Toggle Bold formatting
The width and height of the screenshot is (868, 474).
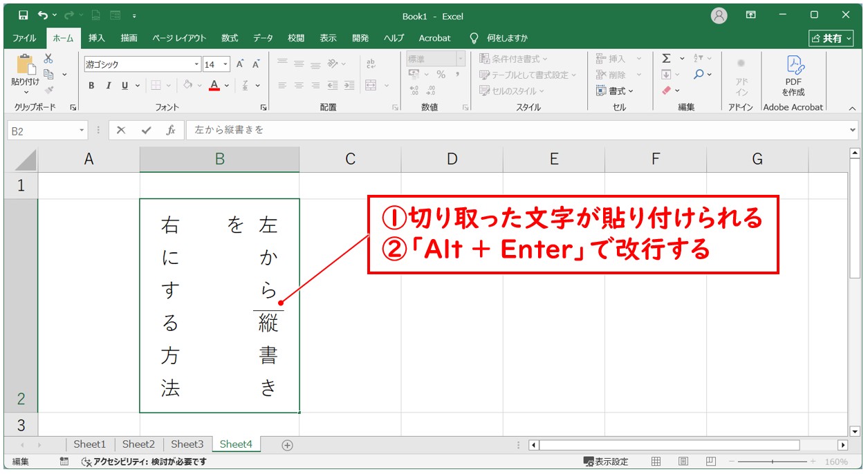click(91, 86)
